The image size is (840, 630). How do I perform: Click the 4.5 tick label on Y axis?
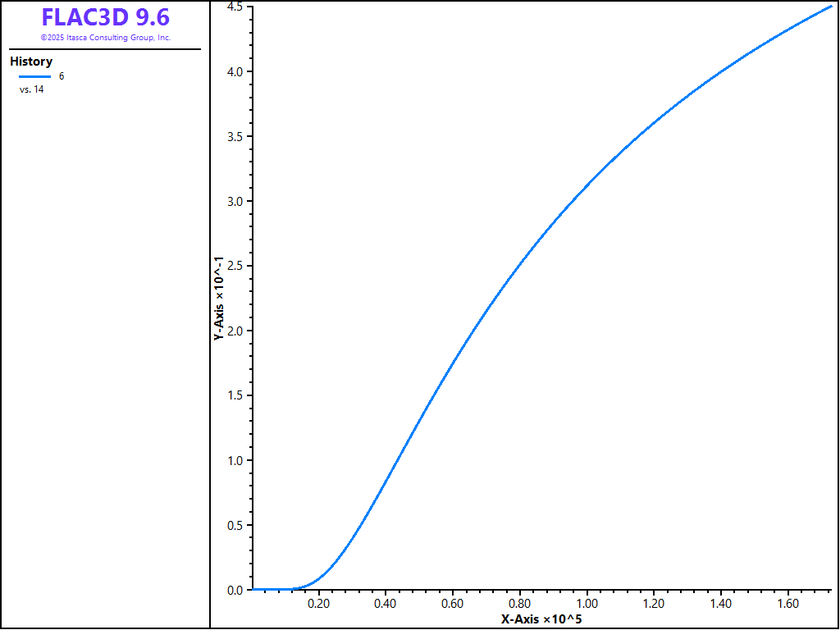pos(235,7)
